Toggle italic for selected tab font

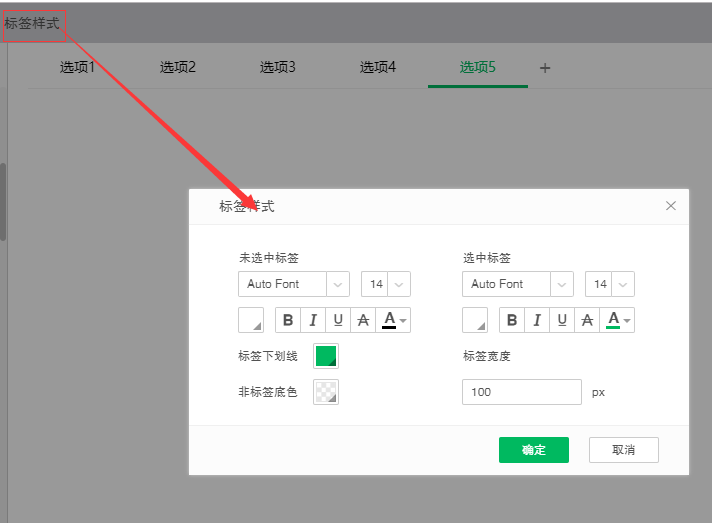(537, 320)
